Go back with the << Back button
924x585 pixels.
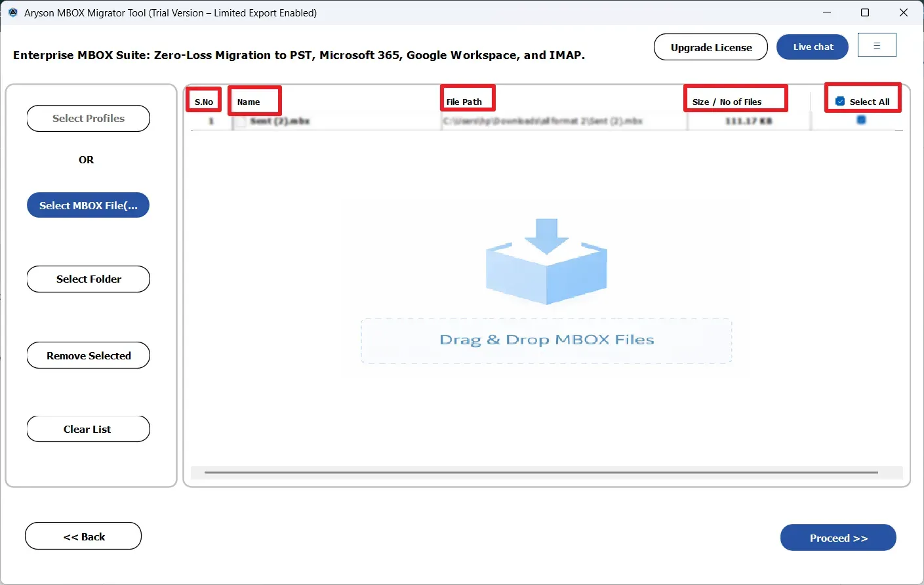click(83, 536)
